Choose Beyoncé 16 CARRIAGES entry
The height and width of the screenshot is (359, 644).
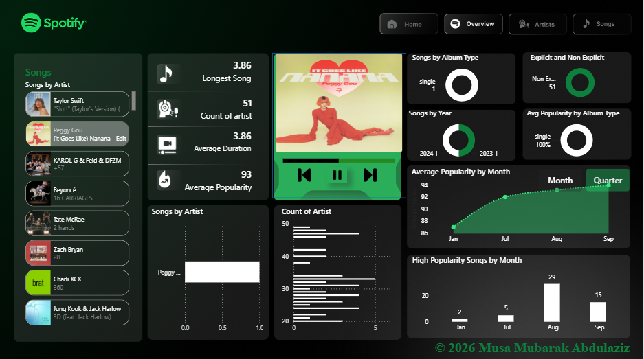click(x=77, y=194)
